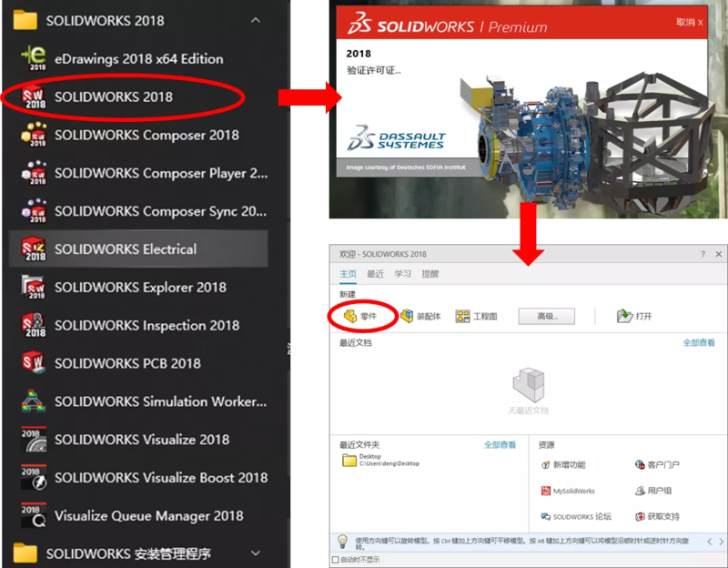The height and width of the screenshot is (568, 728).
Task: Click the SOLIDWORKS 安装管理程序 folder icon
Action: [x=25, y=553]
